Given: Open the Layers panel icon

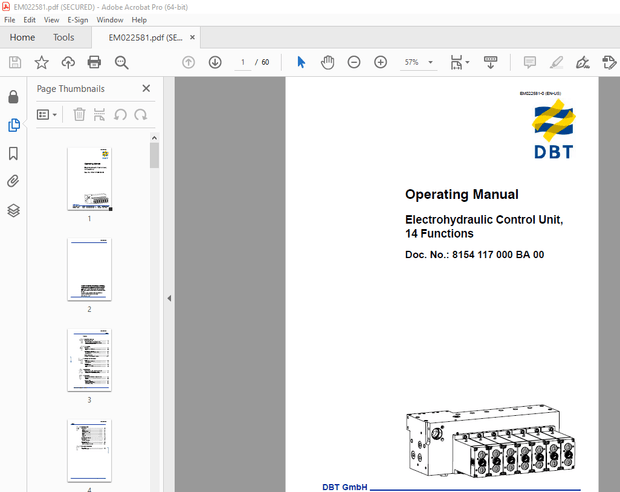Looking at the screenshot, I should (13, 210).
